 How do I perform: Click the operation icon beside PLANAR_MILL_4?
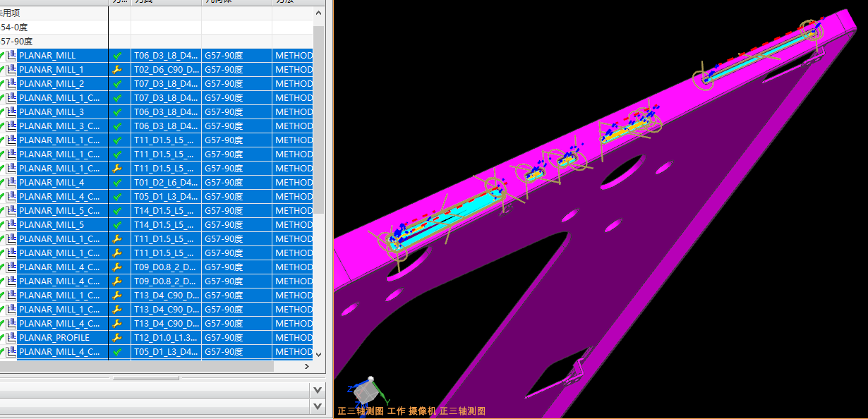click(12, 183)
